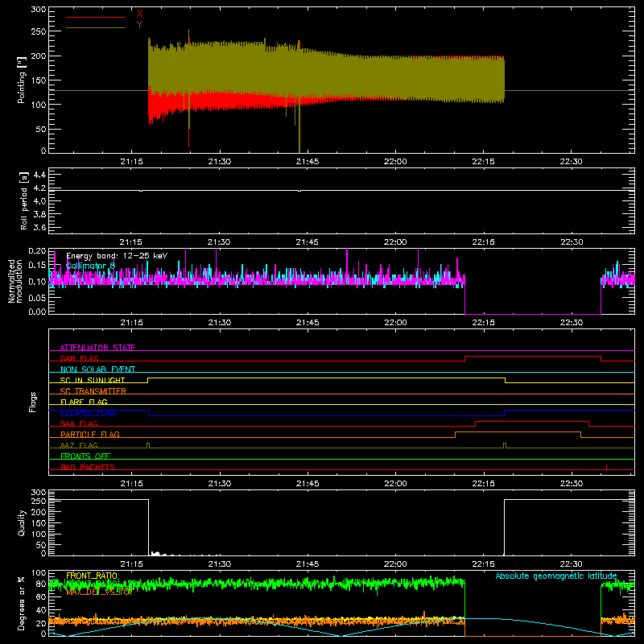The width and height of the screenshot is (644, 644).
Task: Click the PARTICLE_FLAG label
Action: tap(90, 434)
